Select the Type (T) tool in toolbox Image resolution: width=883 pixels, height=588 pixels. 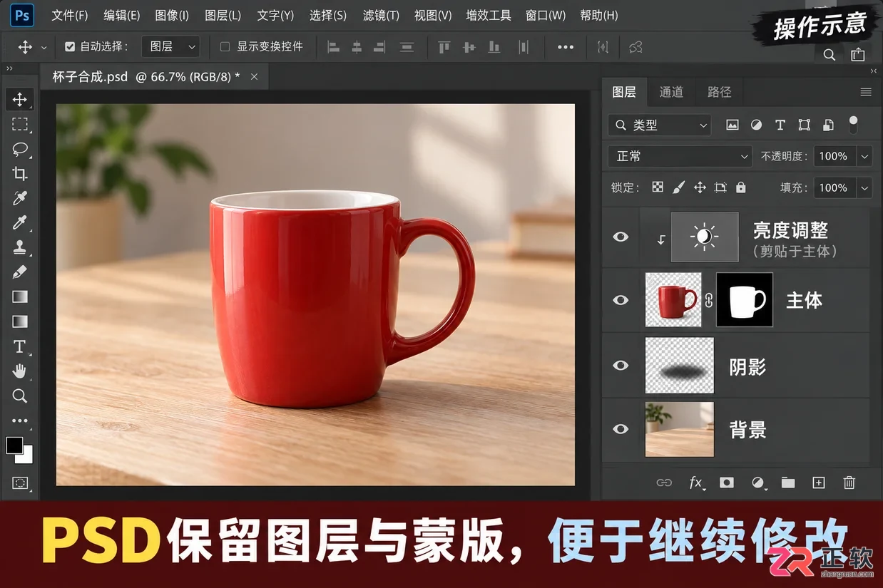[x=19, y=346]
